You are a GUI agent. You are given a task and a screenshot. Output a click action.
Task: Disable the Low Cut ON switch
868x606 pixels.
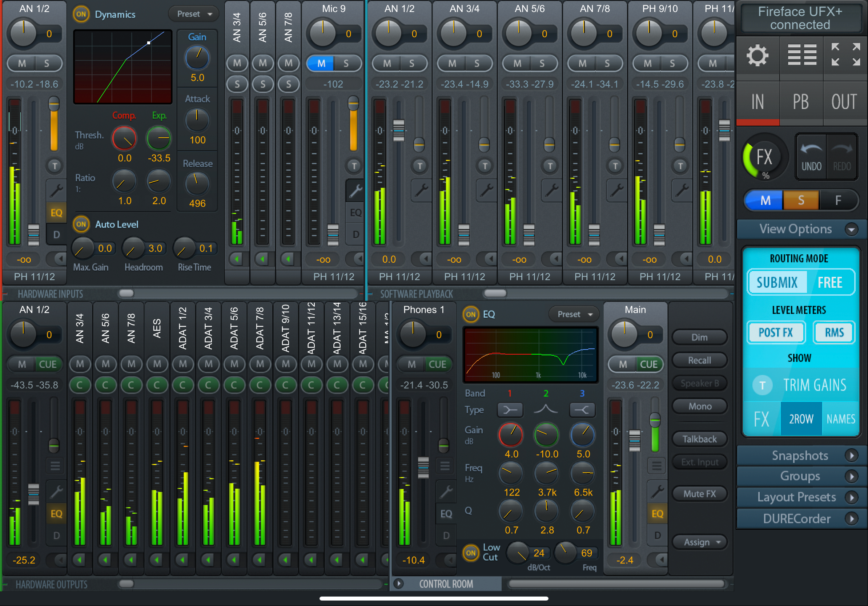pos(471,553)
